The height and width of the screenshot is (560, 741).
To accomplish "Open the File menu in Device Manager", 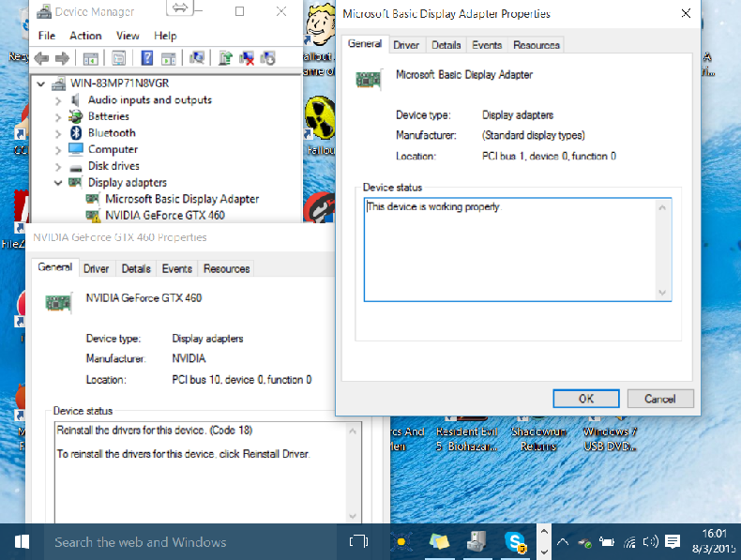I will click(47, 36).
